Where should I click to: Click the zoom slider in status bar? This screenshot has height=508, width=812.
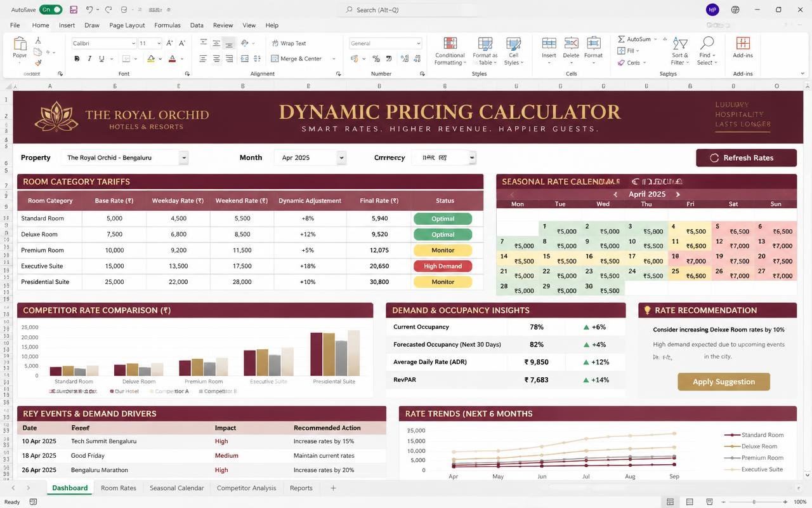pos(754,502)
